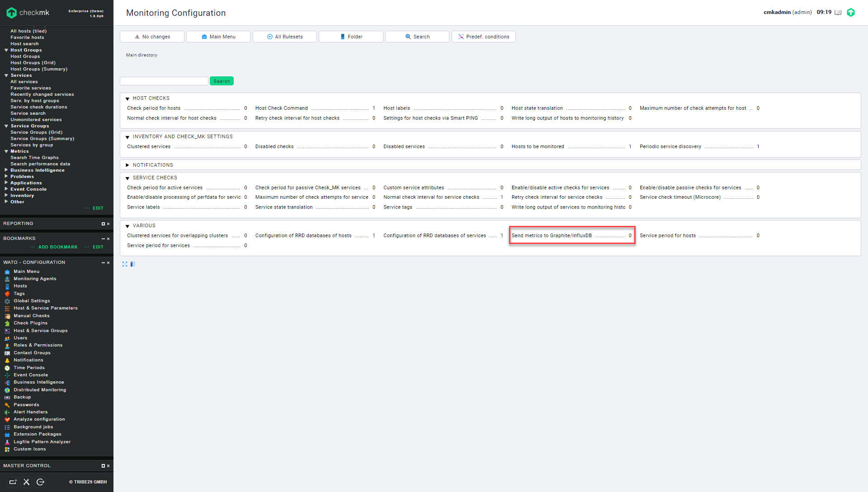Click the green Search button
The image size is (868, 492).
pos(222,81)
